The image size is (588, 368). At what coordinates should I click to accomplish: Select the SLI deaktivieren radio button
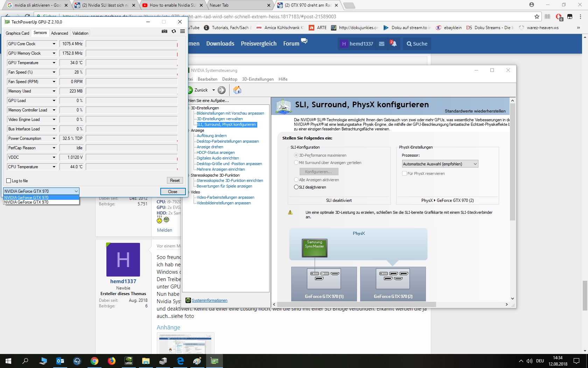[296, 187]
